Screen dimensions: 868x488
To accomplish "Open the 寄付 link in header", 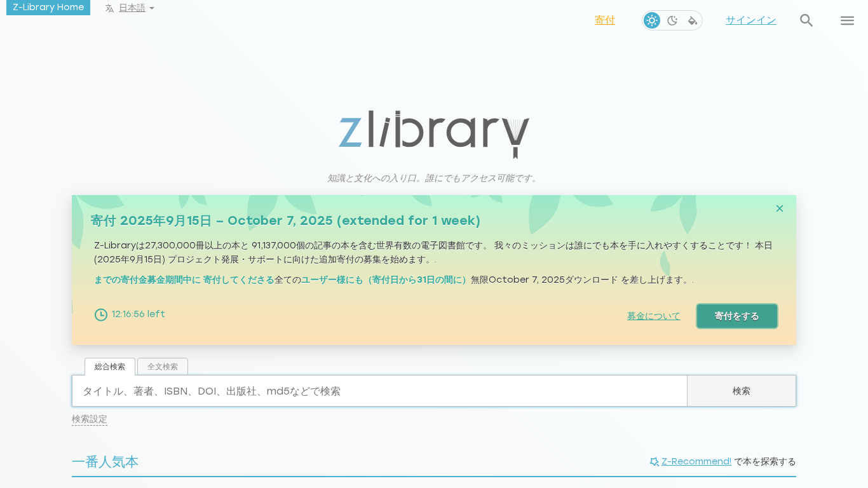I will [605, 20].
